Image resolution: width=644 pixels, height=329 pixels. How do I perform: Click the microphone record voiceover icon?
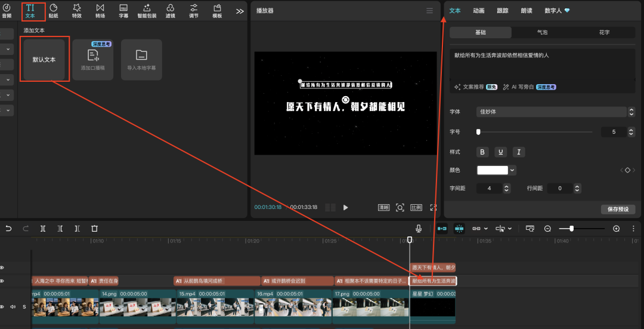point(419,228)
